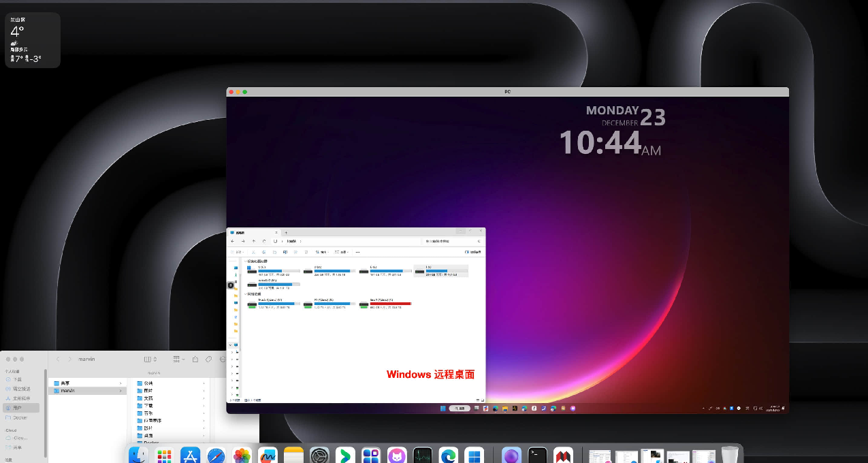868x463 pixels.
Task: Go back in the Finder window
Action: pyautogui.click(x=58, y=359)
